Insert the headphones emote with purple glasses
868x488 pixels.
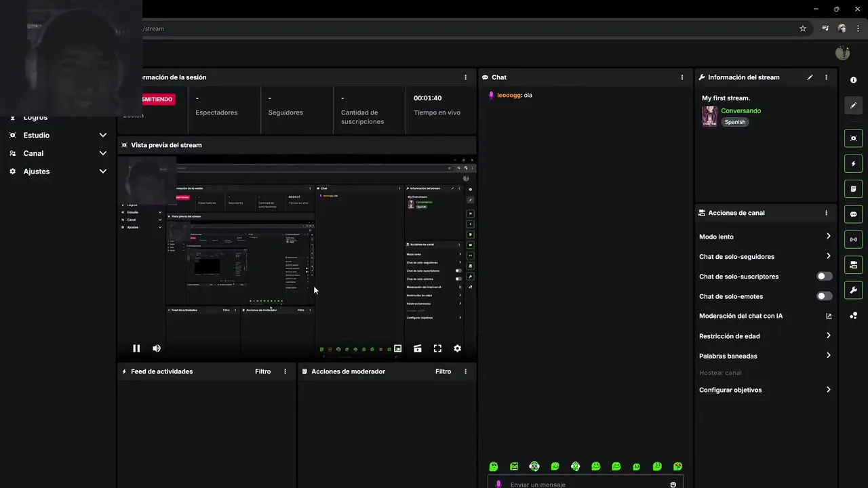tap(534, 466)
